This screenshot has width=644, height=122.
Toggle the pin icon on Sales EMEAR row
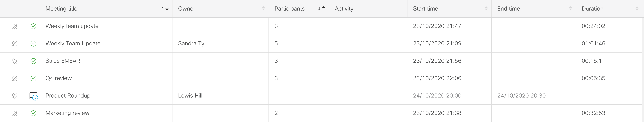pyautogui.click(x=15, y=61)
